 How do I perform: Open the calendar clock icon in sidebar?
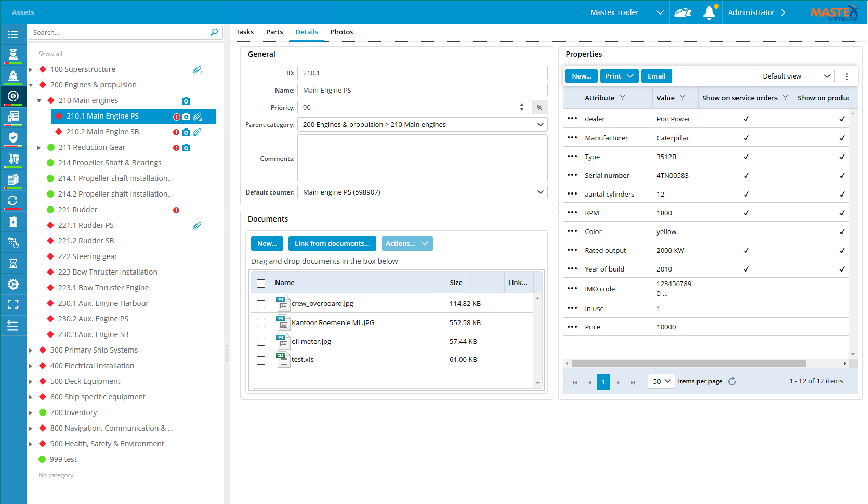[x=13, y=242]
